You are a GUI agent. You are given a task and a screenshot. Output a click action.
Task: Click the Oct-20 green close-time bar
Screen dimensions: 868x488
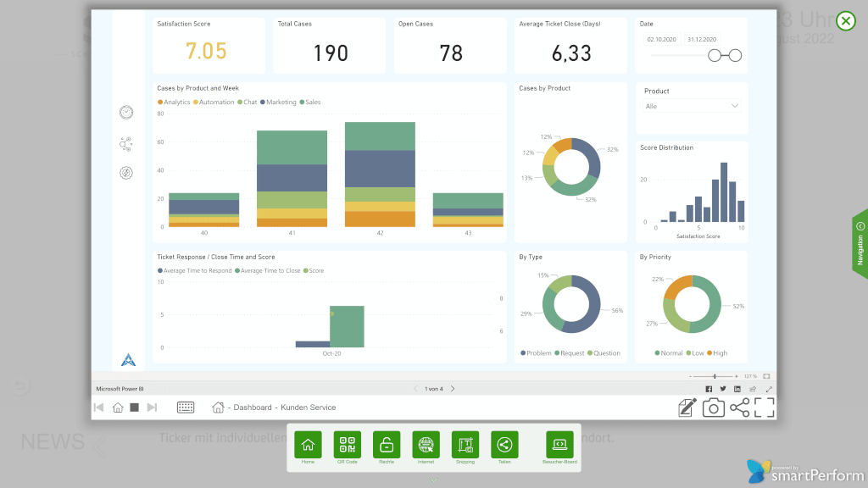(347, 326)
